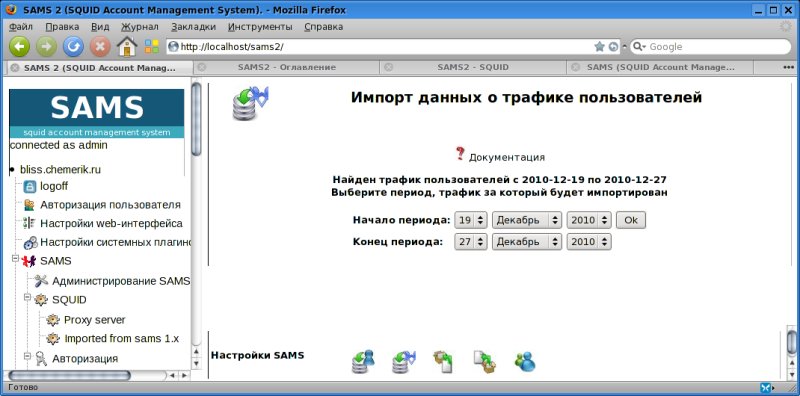Viewport: 800px width, 396px height.
Task: Open the Правка menu
Action: pyautogui.click(x=62, y=27)
